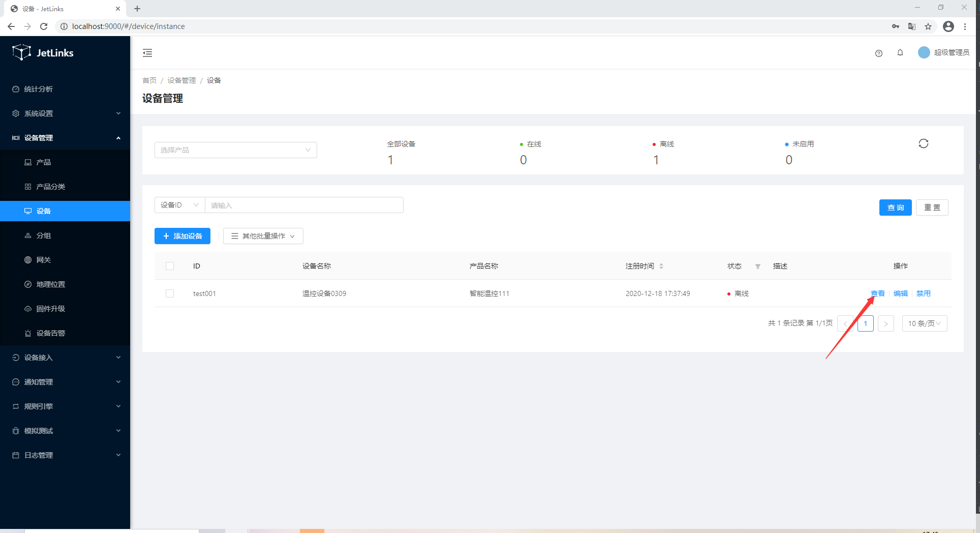Viewport: 980px width, 533px height.
Task: Select 网关 in the sidebar
Action: 44,260
